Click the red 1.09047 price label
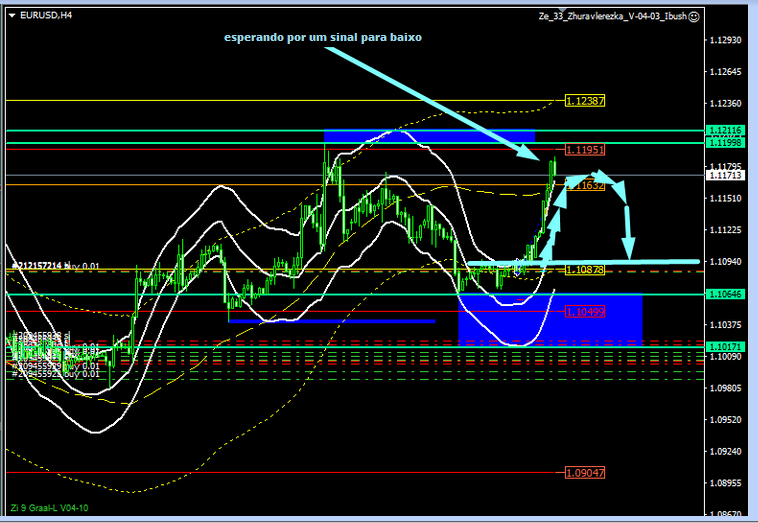 tap(584, 472)
